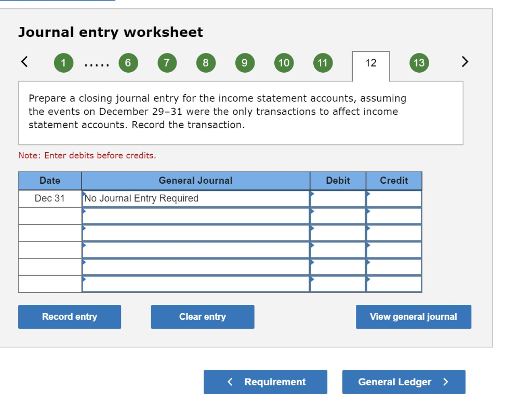The width and height of the screenshot is (532, 404).
Task: Open General Journal dropdown in fifth row
Action: pyautogui.click(x=196, y=266)
